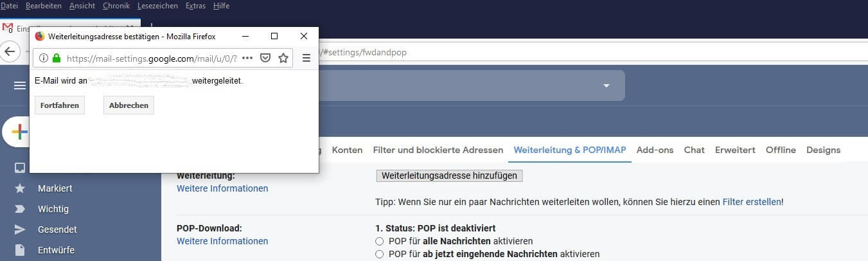The height and width of the screenshot is (261, 868).
Task: Open Weitere Informationen link under POP-Download
Action: [222, 241]
